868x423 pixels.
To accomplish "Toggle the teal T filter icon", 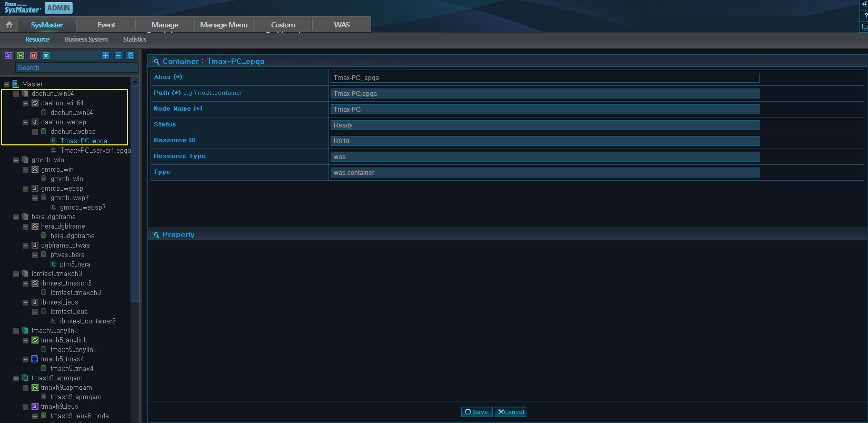I will click(46, 55).
